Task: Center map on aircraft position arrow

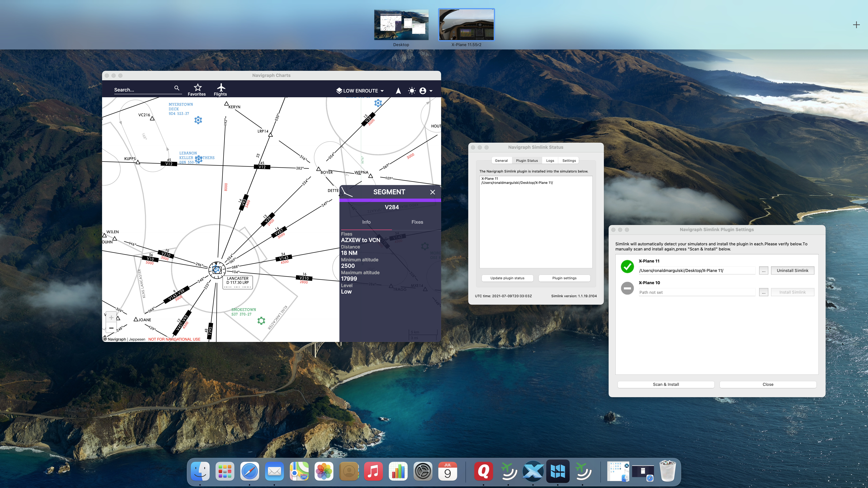Action: click(398, 91)
